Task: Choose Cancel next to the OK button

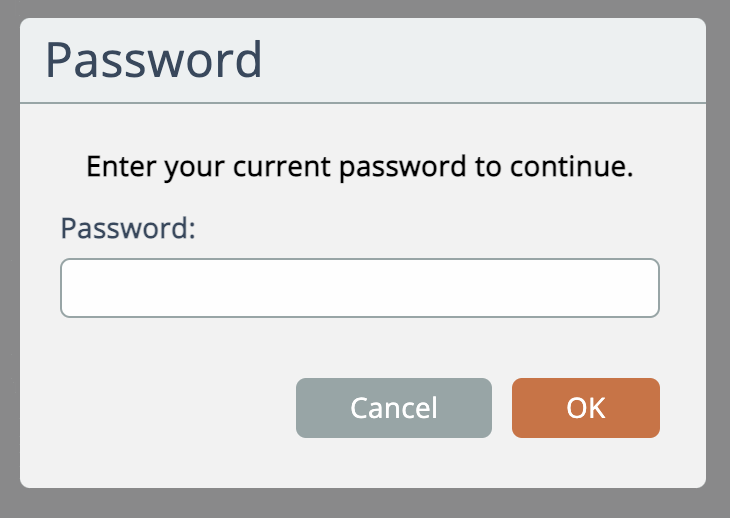Action: (393, 408)
